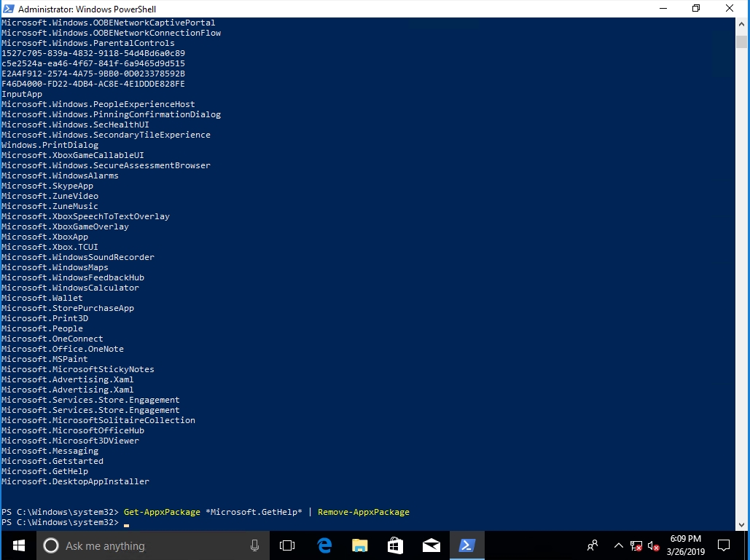This screenshot has height=560, width=750.
Task: Close the Administrator PowerShell window
Action: pos(730,9)
